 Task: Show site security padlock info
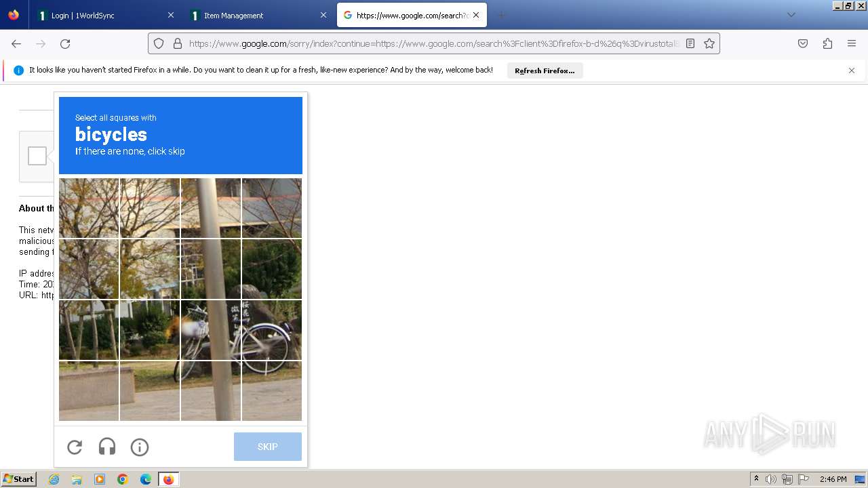(x=178, y=43)
